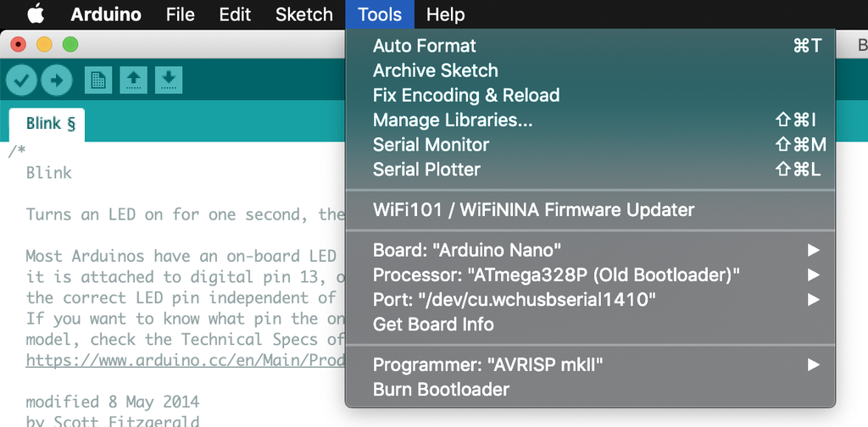Open Serial Plotter
Screen dimensions: 868x427
tap(426, 169)
